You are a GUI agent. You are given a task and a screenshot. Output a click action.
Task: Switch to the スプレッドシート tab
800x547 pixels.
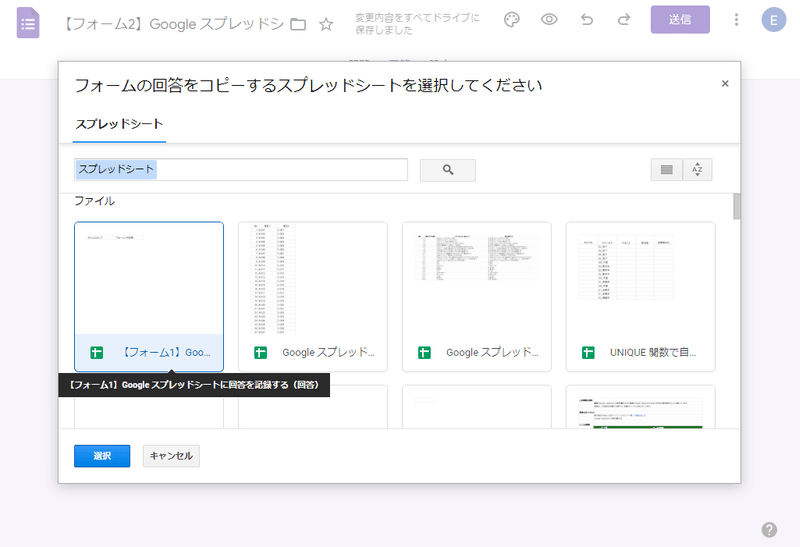pyautogui.click(x=119, y=124)
